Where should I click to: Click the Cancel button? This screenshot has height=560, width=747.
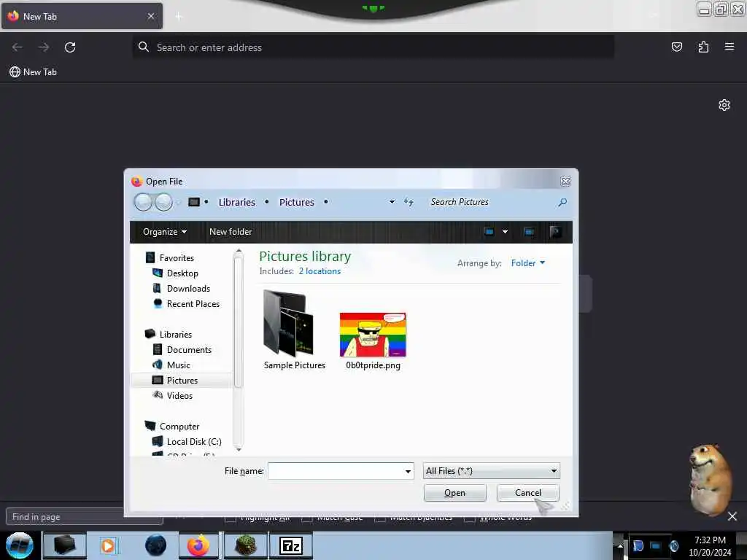click(x=528, y=493)
